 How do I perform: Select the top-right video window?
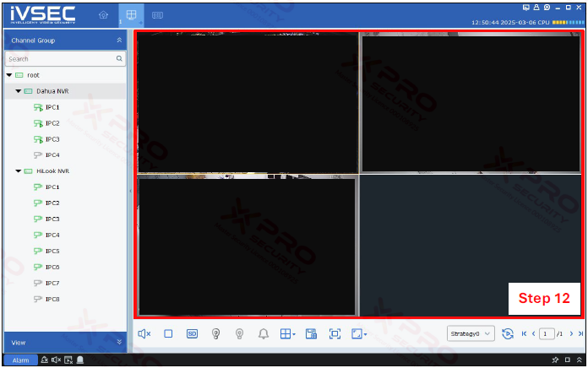point(471,103)
